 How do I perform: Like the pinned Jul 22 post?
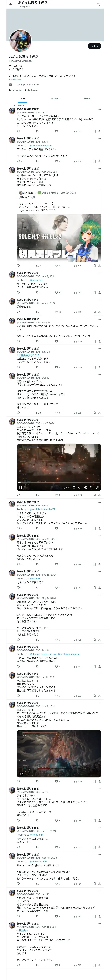click(x=56, y=131)
